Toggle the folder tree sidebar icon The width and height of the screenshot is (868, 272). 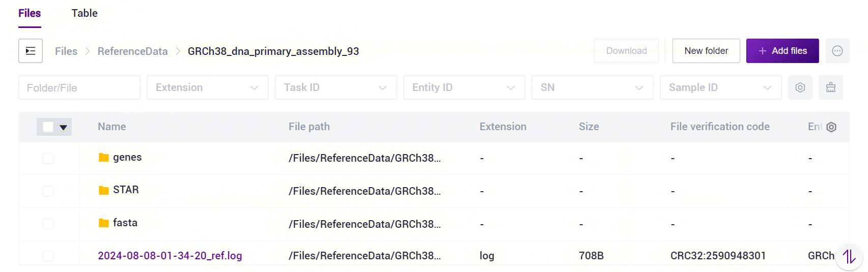[x=31, y=51]
